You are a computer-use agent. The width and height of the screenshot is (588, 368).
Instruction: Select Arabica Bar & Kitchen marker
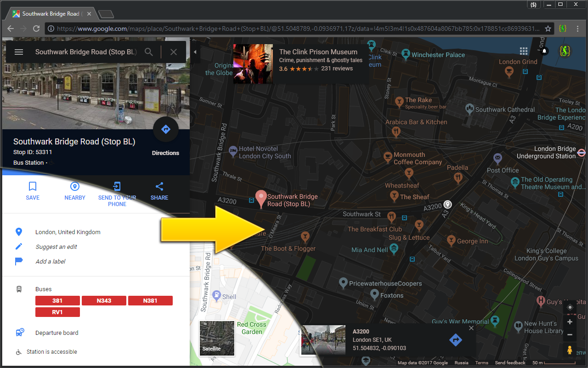coord(396,132)
